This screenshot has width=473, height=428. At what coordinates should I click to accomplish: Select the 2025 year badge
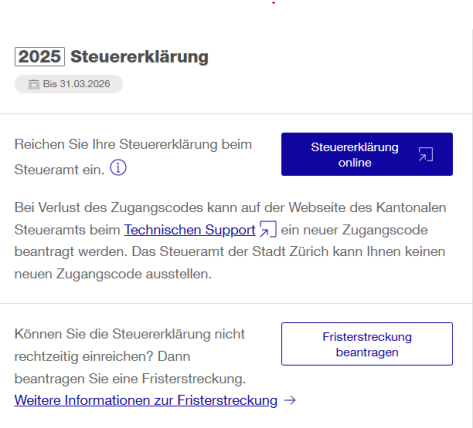(39, 57)
